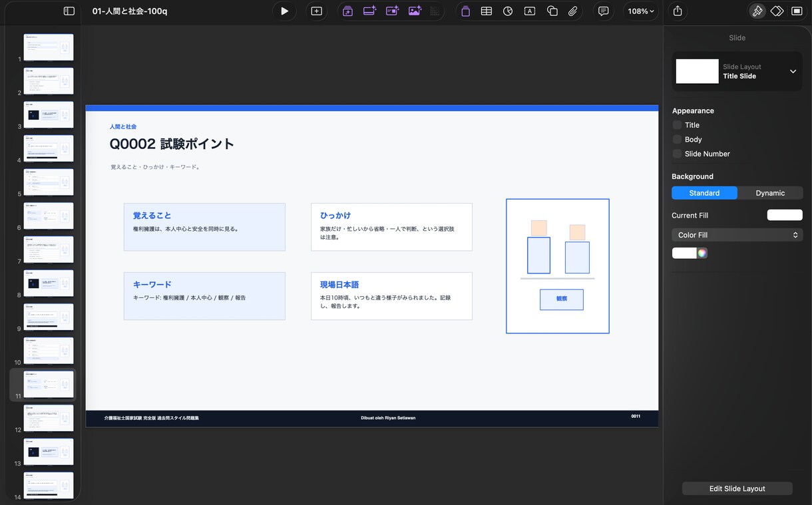Select slide 13 thumbnail

tap(49, 452)
